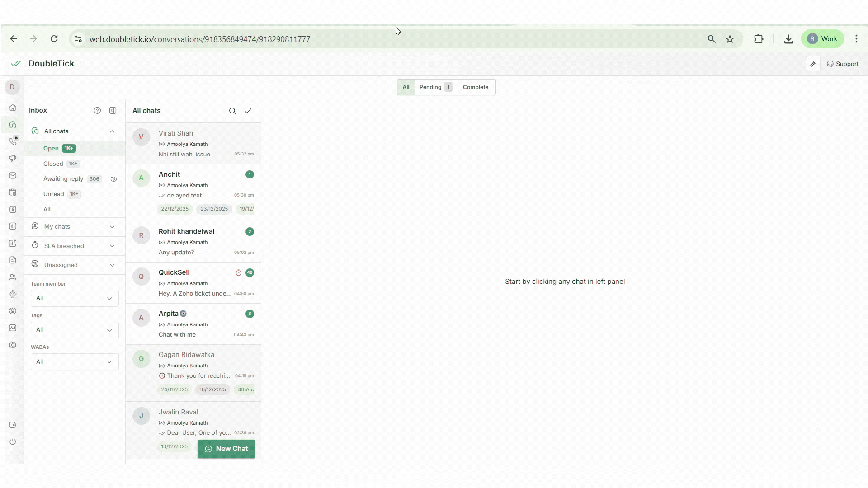
Task: Open the Support link
Action: (x=843, y=64)
